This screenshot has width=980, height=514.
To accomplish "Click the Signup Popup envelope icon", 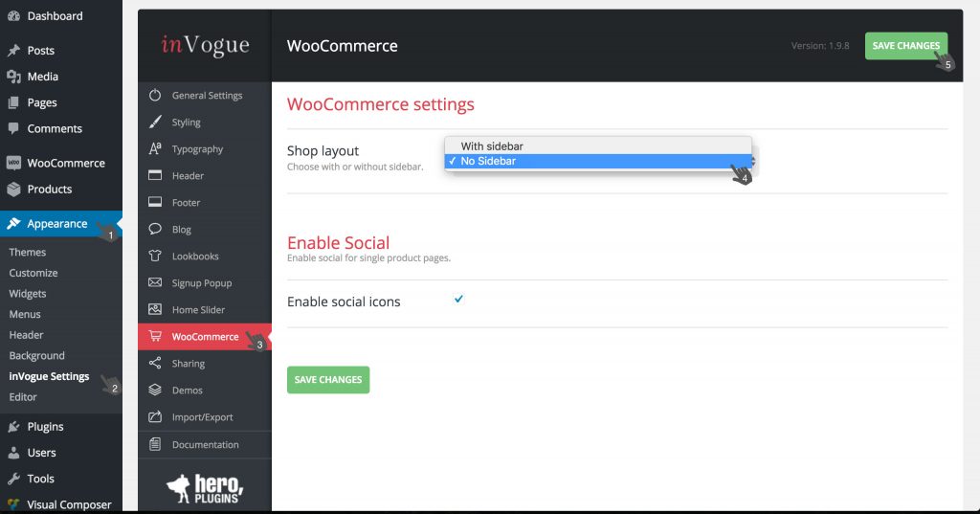I will pyautogui.click(x=155, y=282).
